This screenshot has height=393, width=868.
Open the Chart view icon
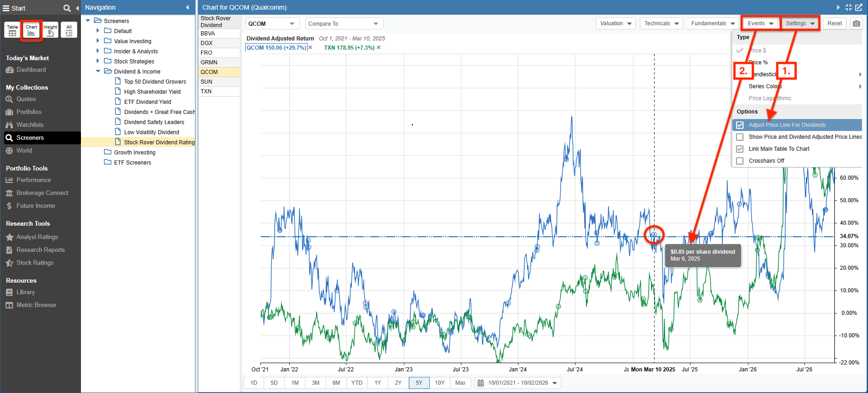click(x=31, y=30)
